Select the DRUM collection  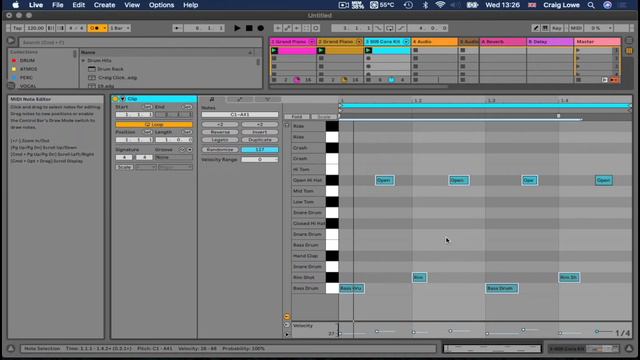point(27,60)
